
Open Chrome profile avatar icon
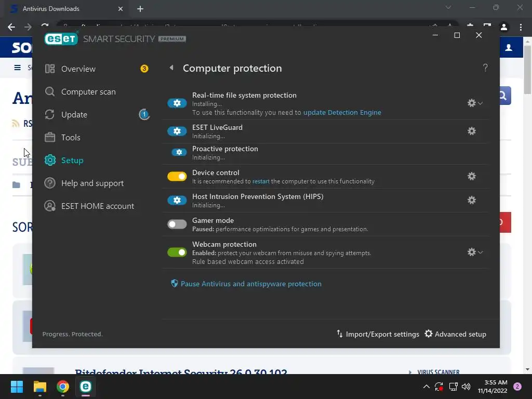click(504, 27)
